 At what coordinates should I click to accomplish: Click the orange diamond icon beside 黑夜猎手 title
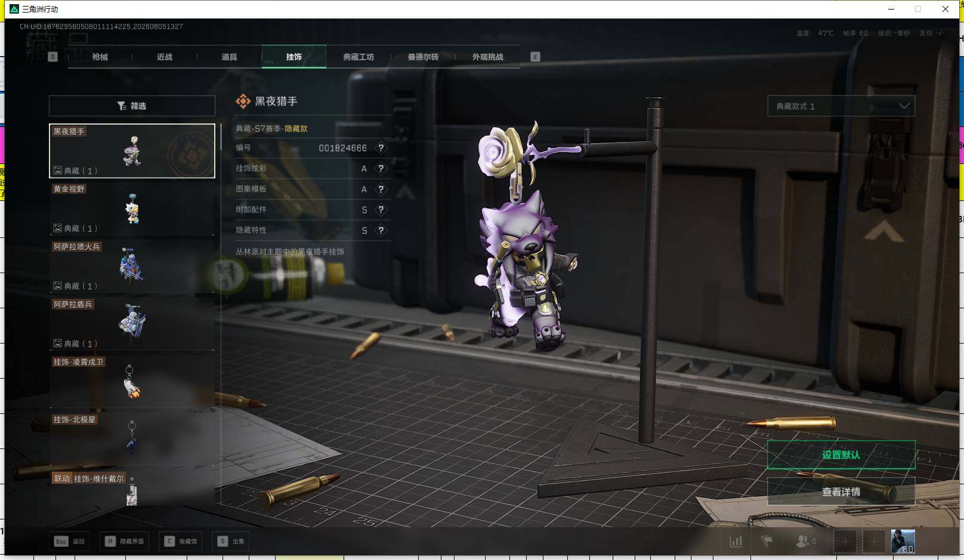(x=243, y=101)
